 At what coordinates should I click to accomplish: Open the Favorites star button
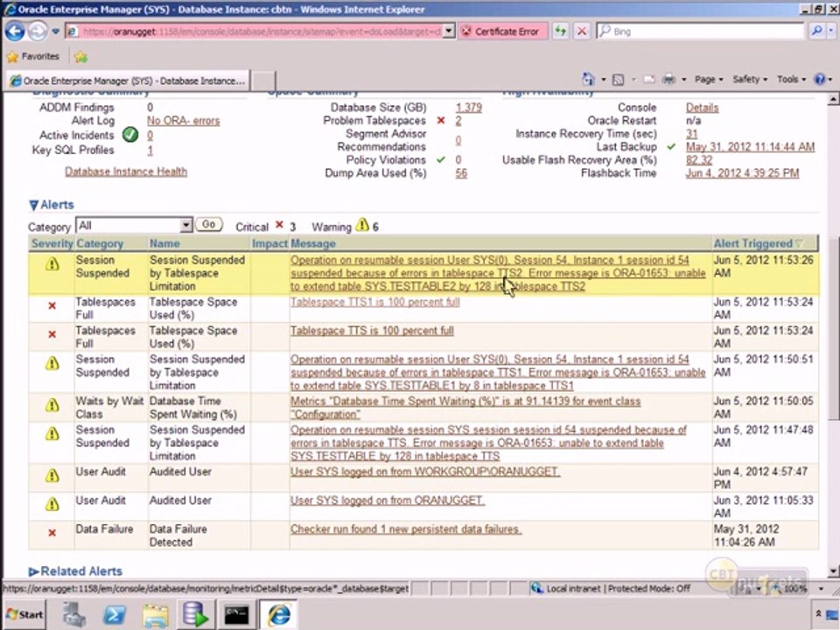point(32,56)
